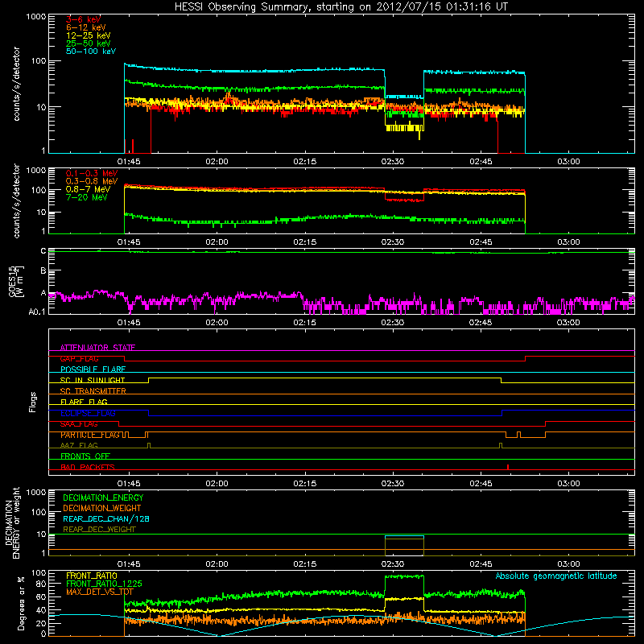Click the HESSI Observing Summary plot title
The width and height of the screenshot is (644, 644).
341,7
